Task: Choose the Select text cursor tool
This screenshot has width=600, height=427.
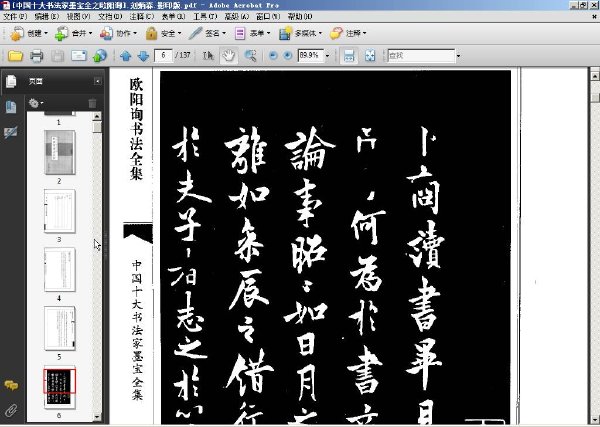Action: [x=208, y=56]
